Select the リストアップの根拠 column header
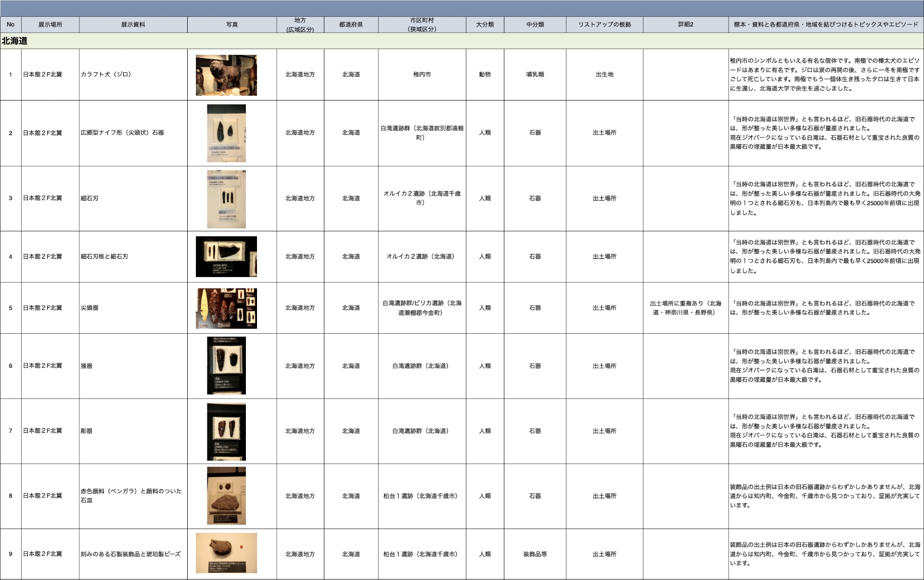This screenshot has height=580, width=924. (604, 25)
